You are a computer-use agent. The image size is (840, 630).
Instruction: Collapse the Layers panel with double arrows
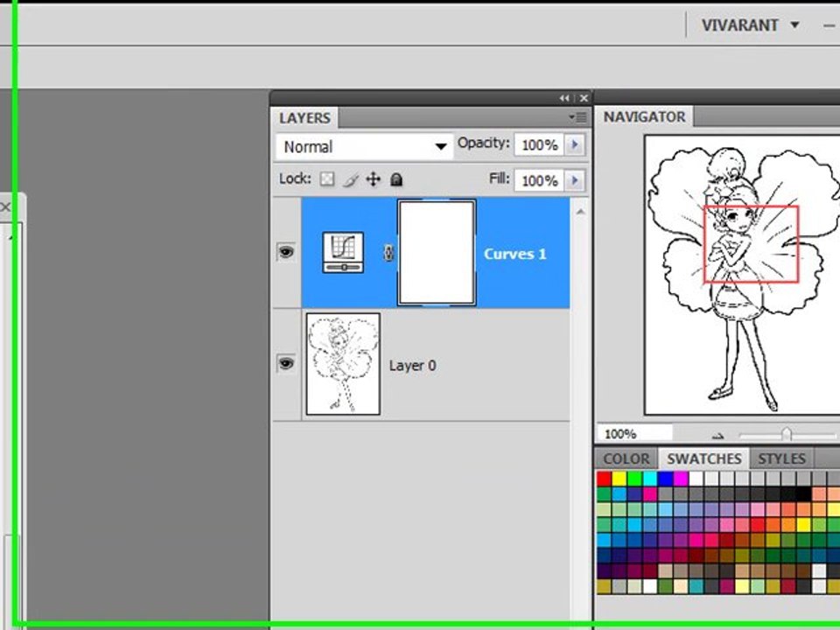point(564,98)
